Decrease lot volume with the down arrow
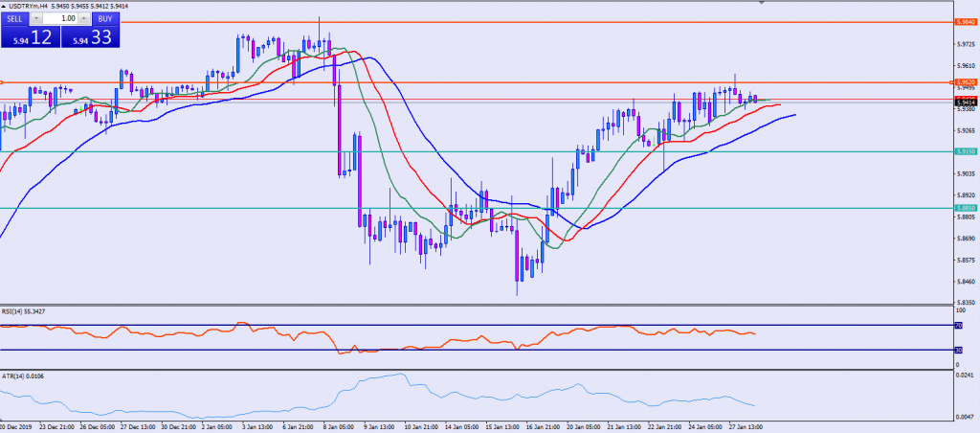 (35, 18)
